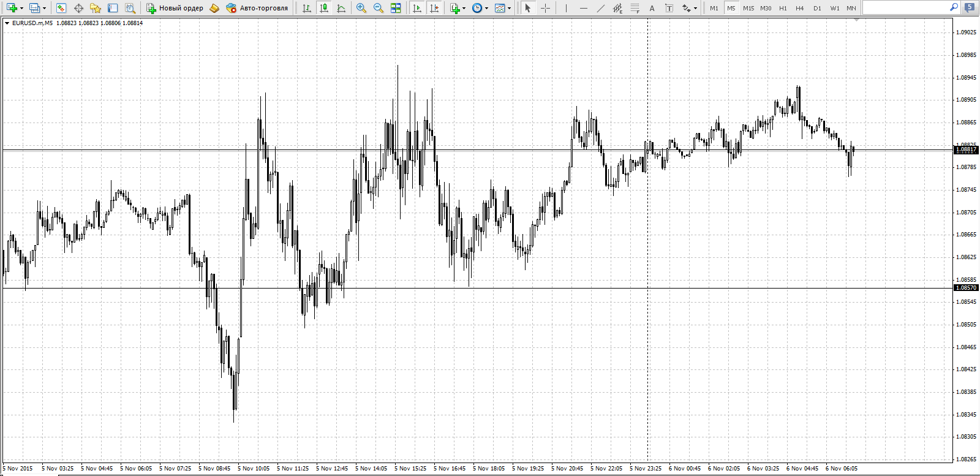This screenshot has height=476, width=980.
Task: Switch to the W1 timeframe
Action: (835, 8)
